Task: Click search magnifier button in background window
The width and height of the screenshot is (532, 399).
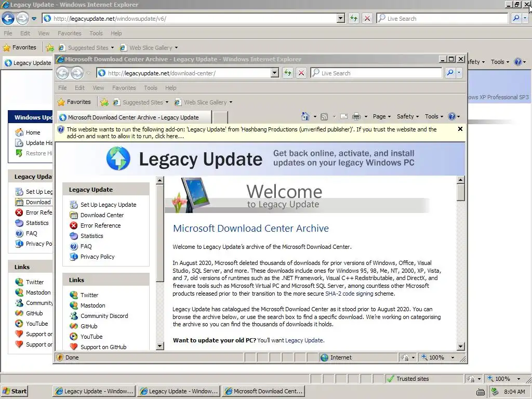Action: click(516, 18)
